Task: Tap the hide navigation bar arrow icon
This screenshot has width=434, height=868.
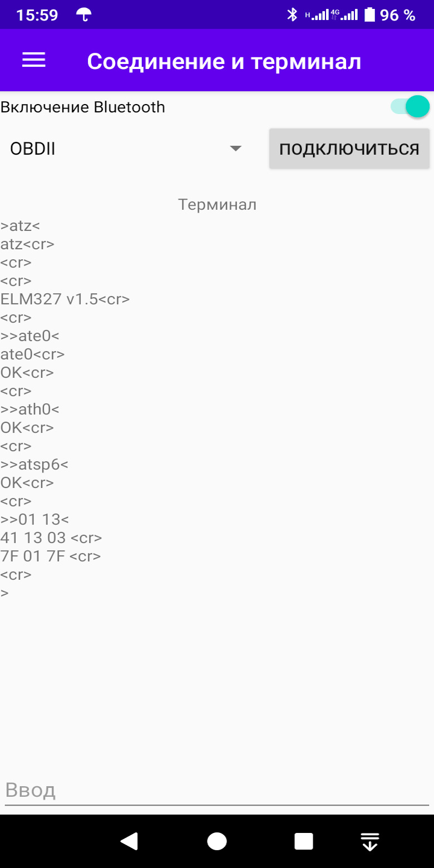Action: click(370, 841)
